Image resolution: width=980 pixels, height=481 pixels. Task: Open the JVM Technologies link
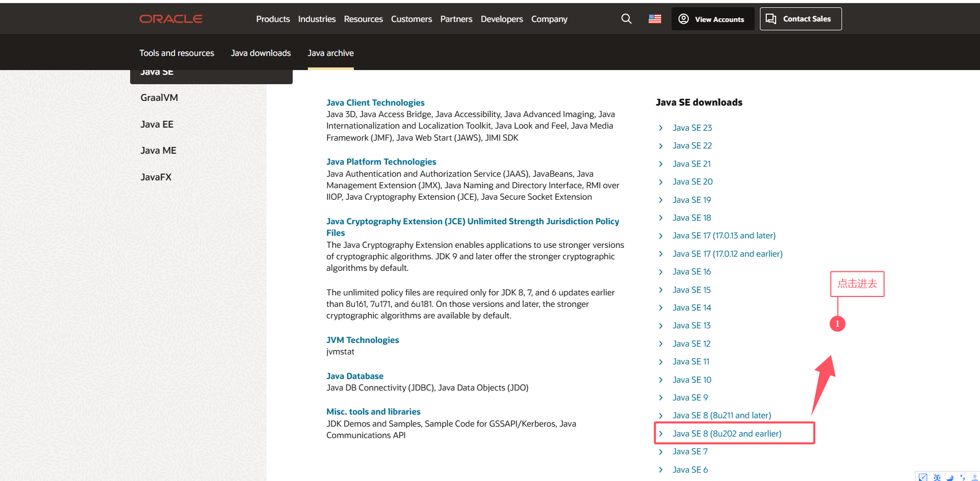tap(362, 340)
